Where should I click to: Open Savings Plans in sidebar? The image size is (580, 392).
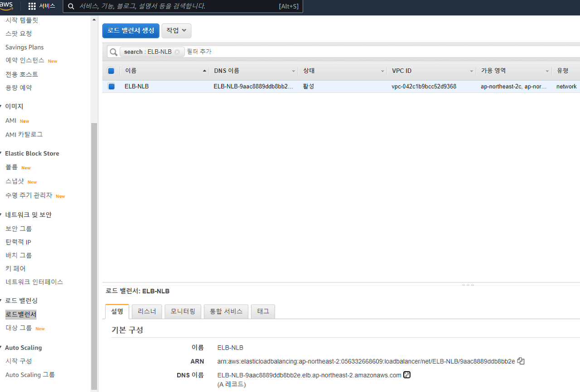tap(24, 47)
